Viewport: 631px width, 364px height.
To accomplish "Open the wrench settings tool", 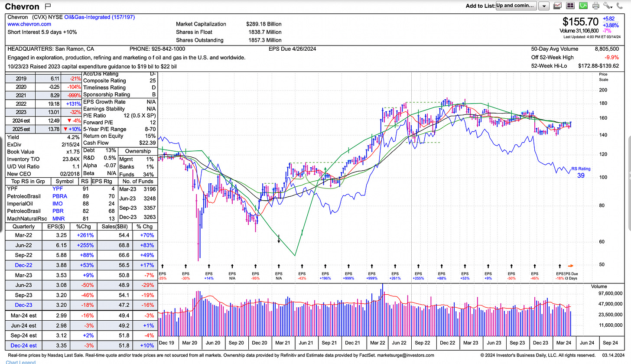I will coord(608,6).
